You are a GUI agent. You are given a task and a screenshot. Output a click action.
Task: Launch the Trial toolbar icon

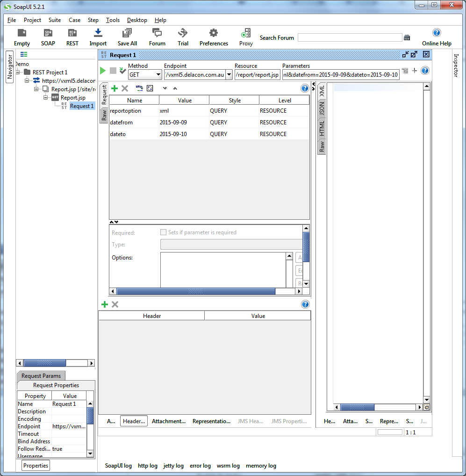point(183,37)
